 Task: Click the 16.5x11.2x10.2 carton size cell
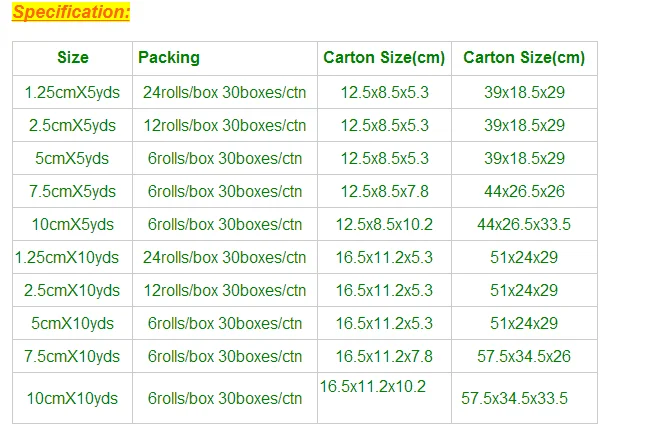click(x=373, y=386)
